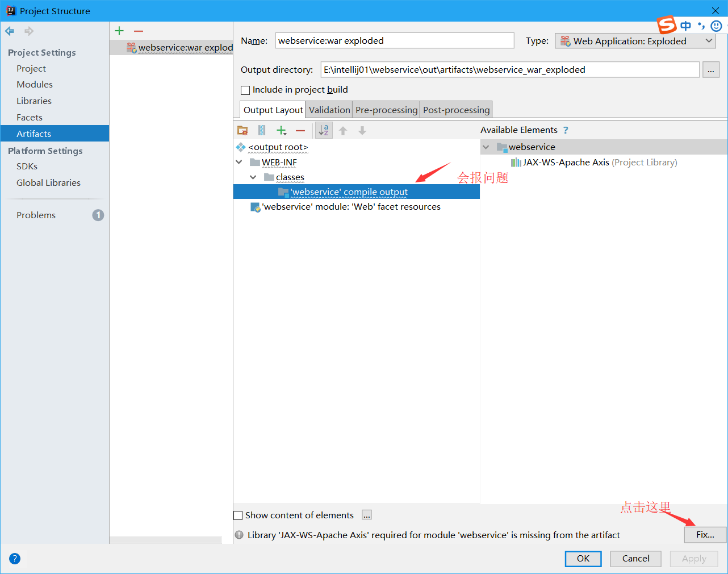Click Sogou punctuation mode icon
The width and height of the screenshot is (728, 574).
click(x=701, y=26)
